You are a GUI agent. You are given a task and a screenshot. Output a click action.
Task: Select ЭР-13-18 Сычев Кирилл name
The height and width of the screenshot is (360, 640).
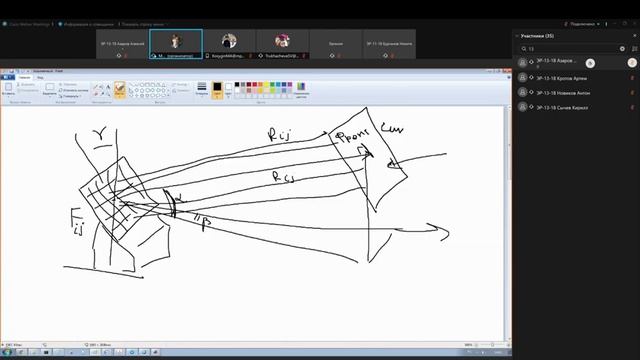click(562, 107)
